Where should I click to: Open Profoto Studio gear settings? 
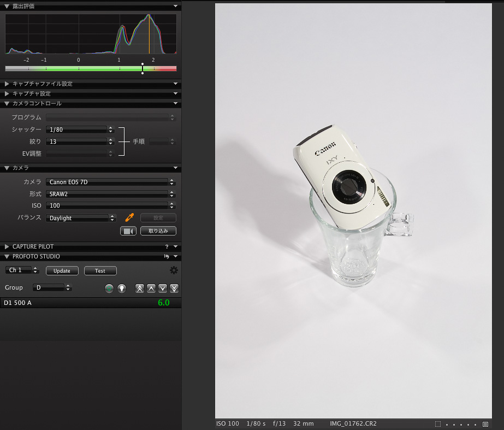(x=174, y=270)
